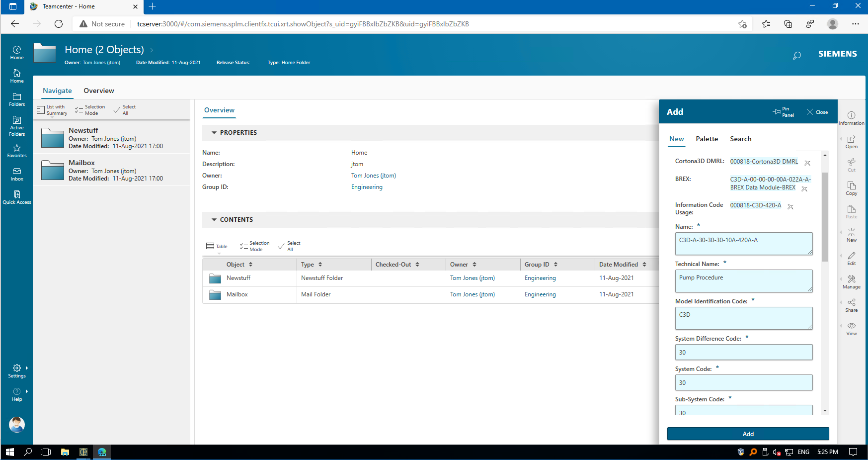Click the New command icon
Viewport: 868px width, 460px height.
pos(851,235)
